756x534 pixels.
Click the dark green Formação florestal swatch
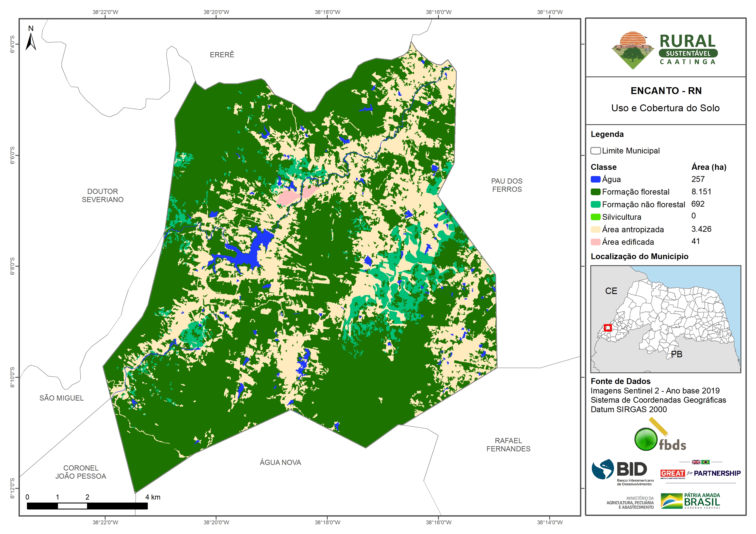click(x=595, y=192)
